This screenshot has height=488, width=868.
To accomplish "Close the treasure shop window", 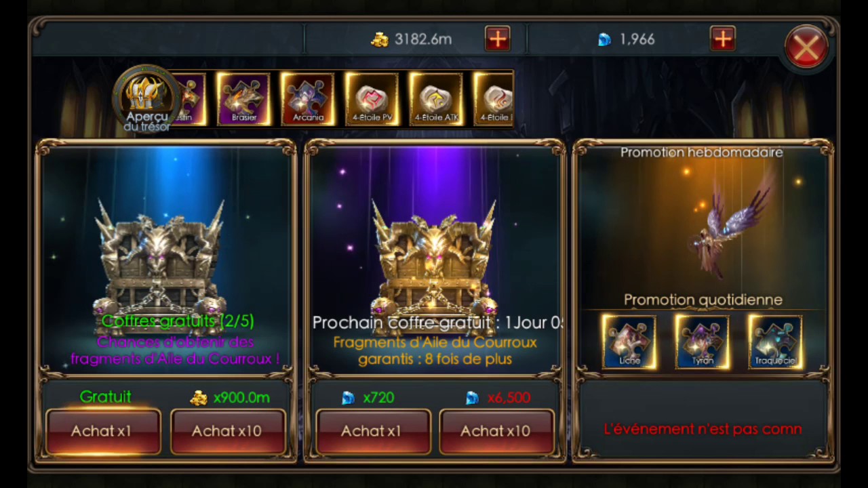I will point(806,47).
